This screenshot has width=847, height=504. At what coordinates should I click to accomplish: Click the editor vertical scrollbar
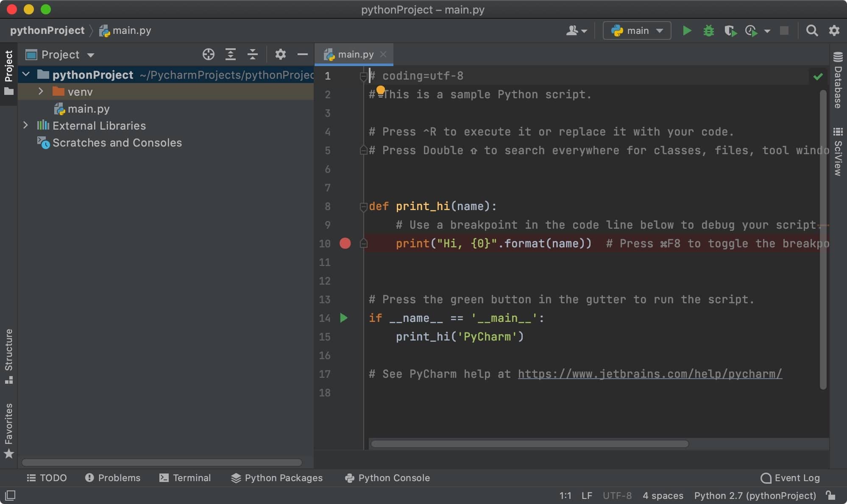point(823,239)
